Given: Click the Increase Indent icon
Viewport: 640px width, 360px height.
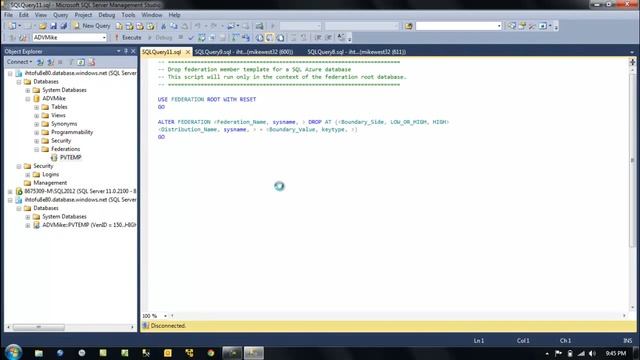Looking at the screenshot, I should pos(329,38).
